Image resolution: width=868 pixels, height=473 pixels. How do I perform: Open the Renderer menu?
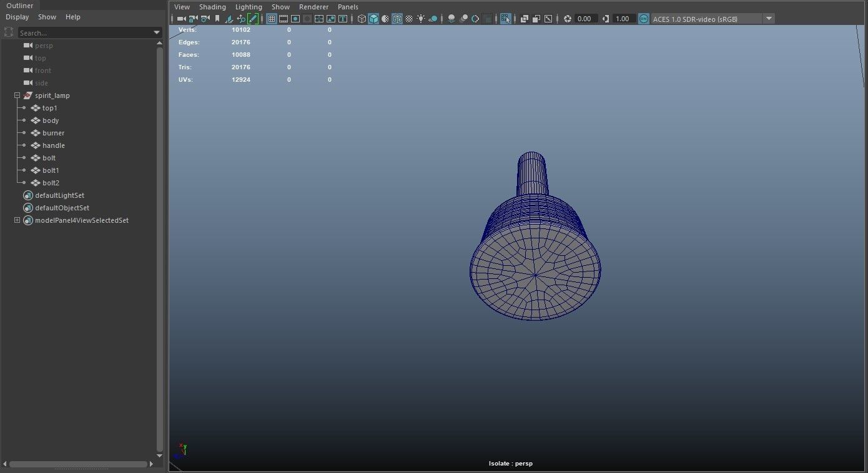313,7
